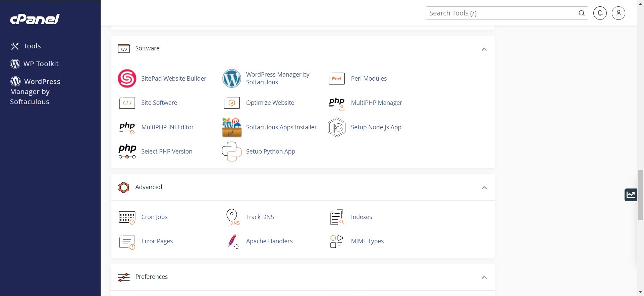Click the SitePad Website Builder link

click(x=174, y=78)
